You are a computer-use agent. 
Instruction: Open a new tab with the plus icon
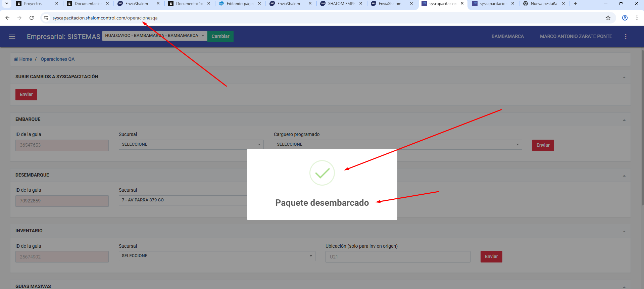[576, 4]
